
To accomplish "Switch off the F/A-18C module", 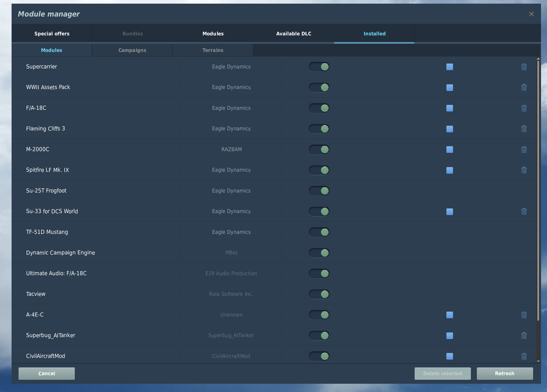I will tap(319, 108).
